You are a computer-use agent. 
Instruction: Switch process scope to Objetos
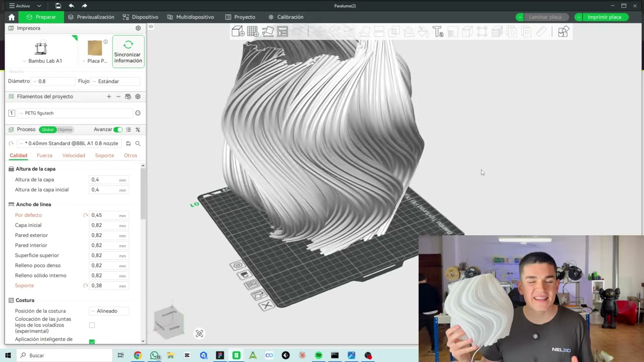[x=65, y=130]
